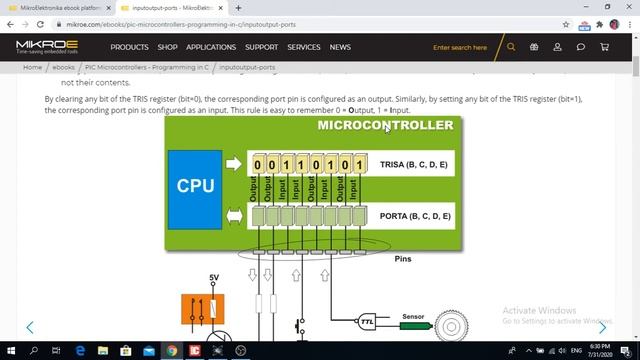
Task: Click PIC Microcontrollers breadcrumb link
Action: [x=147, y=67]
